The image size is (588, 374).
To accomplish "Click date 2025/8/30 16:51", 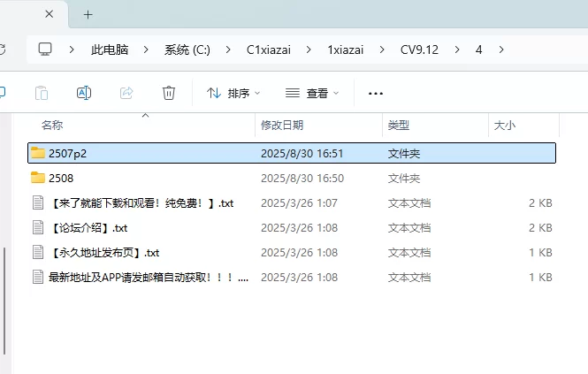I will 302,154.
